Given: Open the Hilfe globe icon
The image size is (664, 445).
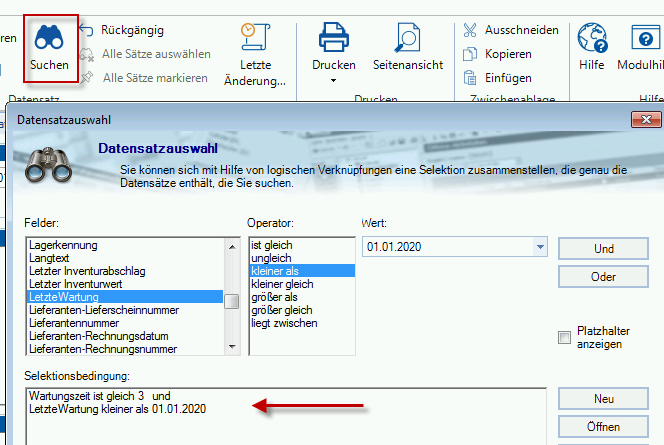Looking at the screenshot, I should [591, 38].
